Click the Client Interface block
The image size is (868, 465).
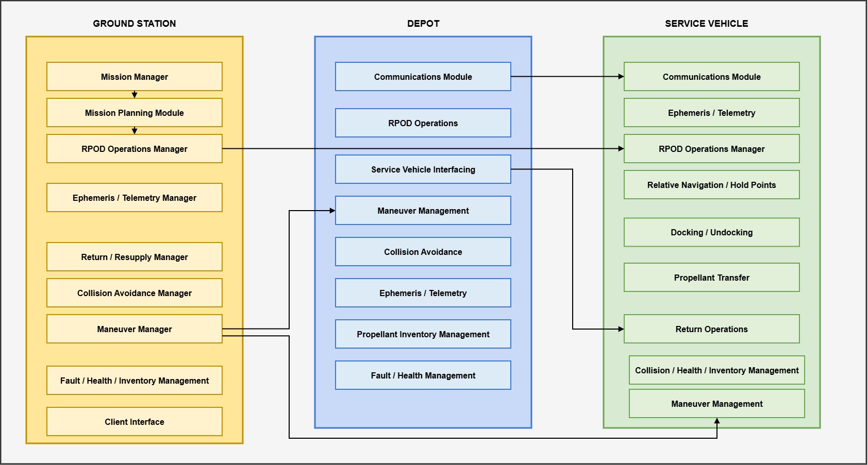pyautogui.click(x=134, y=422)
